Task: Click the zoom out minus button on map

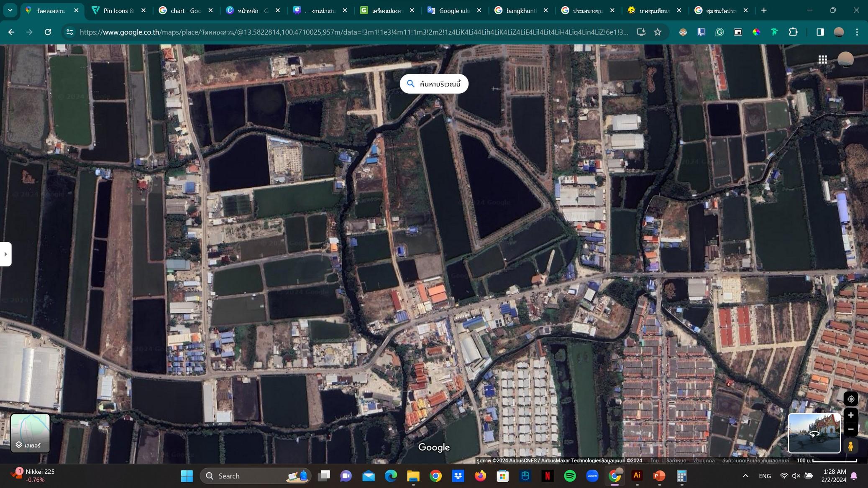Action: click(850, 429)
